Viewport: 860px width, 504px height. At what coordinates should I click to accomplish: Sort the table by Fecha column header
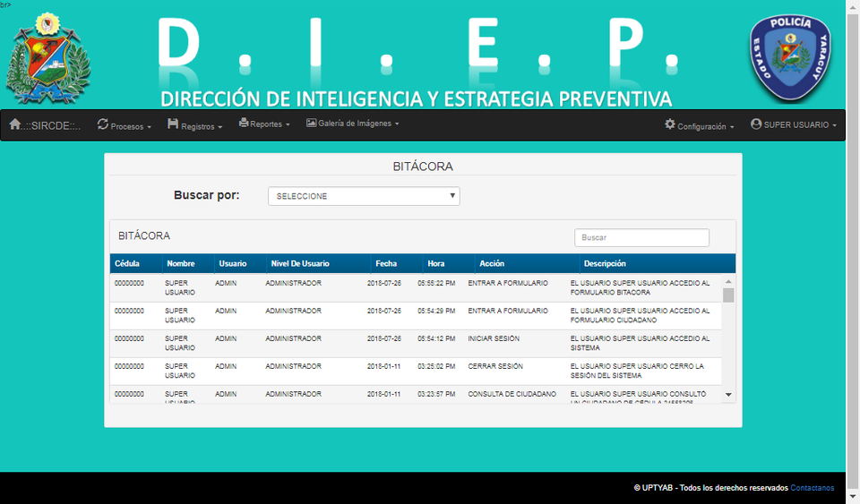click(386, 263)
